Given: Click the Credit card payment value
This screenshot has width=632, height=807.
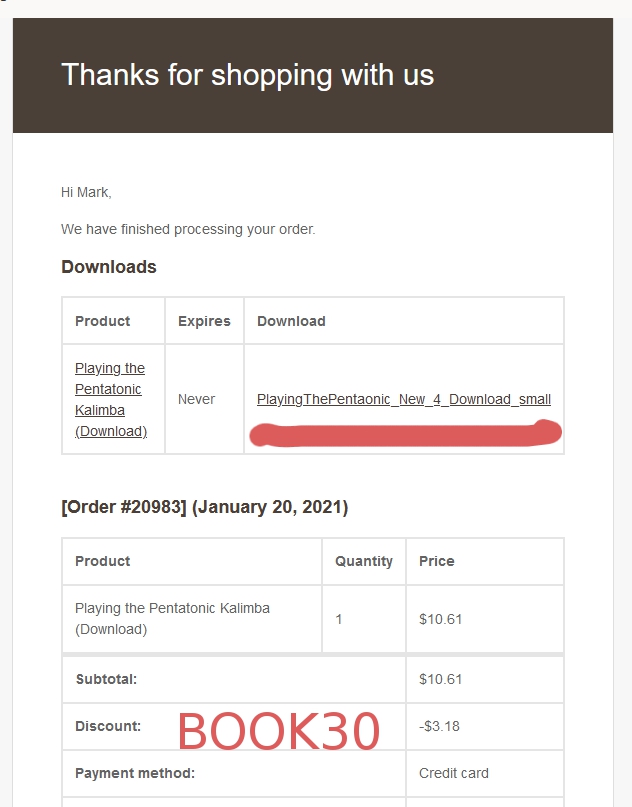Looking at the screenshot, I should point(453,773).
